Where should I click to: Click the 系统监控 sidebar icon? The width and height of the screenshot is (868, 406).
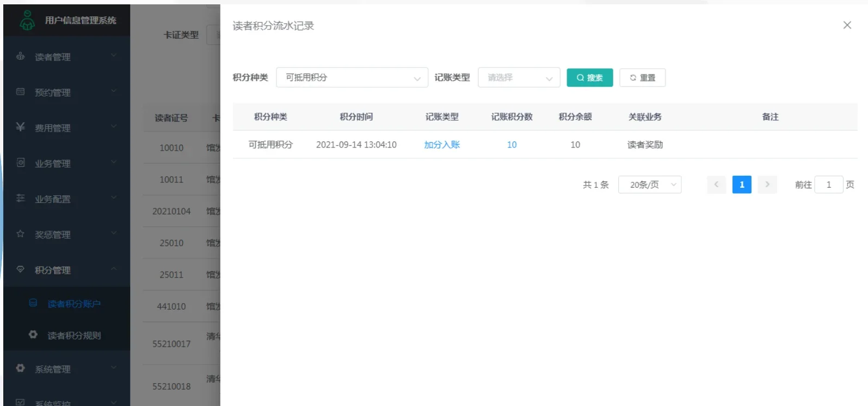pos(21,402)
